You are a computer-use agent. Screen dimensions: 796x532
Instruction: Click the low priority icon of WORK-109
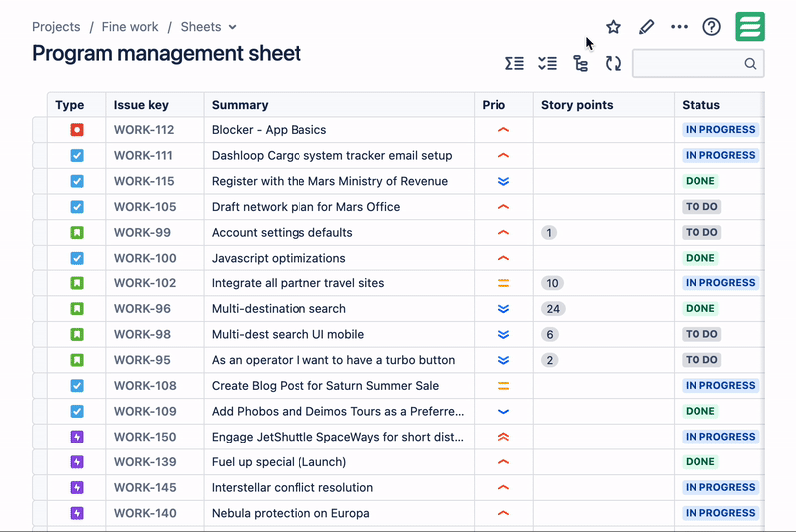pos(503,412)
